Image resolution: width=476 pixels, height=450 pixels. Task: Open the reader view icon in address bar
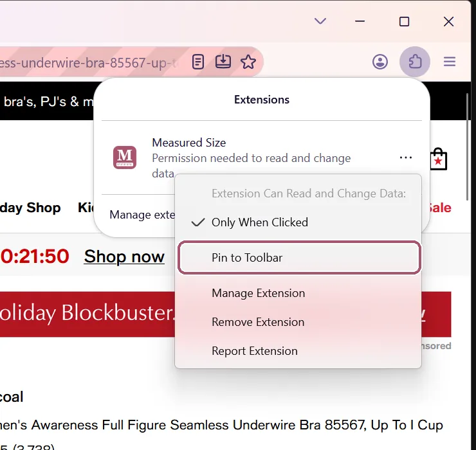click(x=198, y=62)
